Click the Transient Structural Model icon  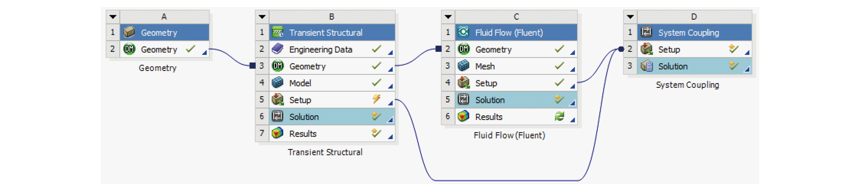coord(277,83)
